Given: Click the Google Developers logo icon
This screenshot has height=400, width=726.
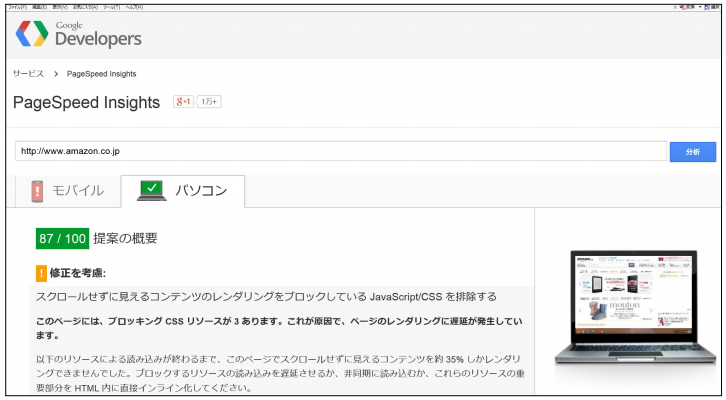Looking at the screenshot, I should [32, 33].
